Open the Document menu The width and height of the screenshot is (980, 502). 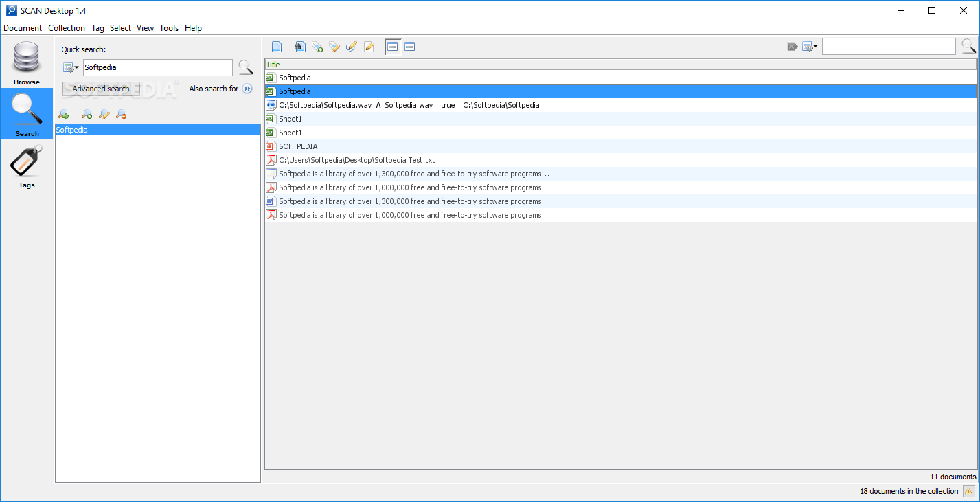click(23, 28)
